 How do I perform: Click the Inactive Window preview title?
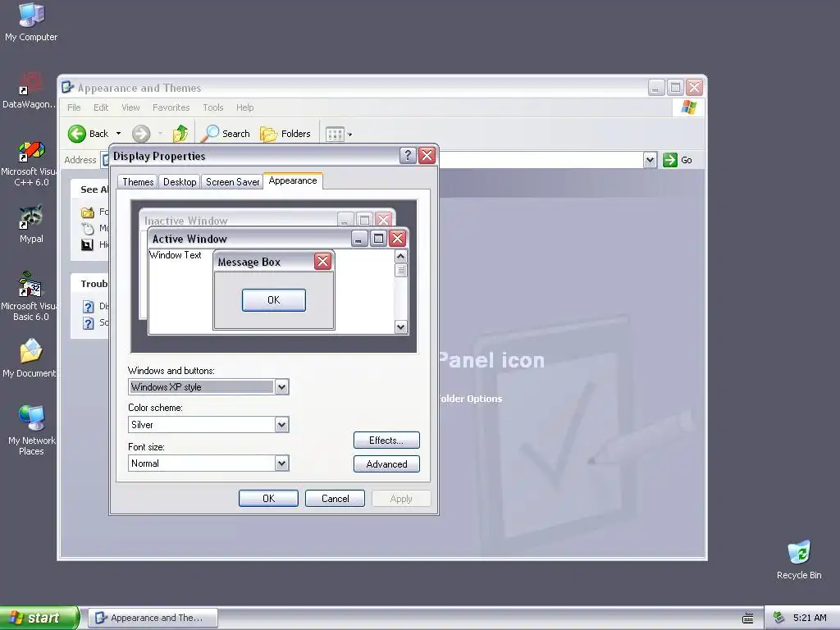(x=186, y=221)
